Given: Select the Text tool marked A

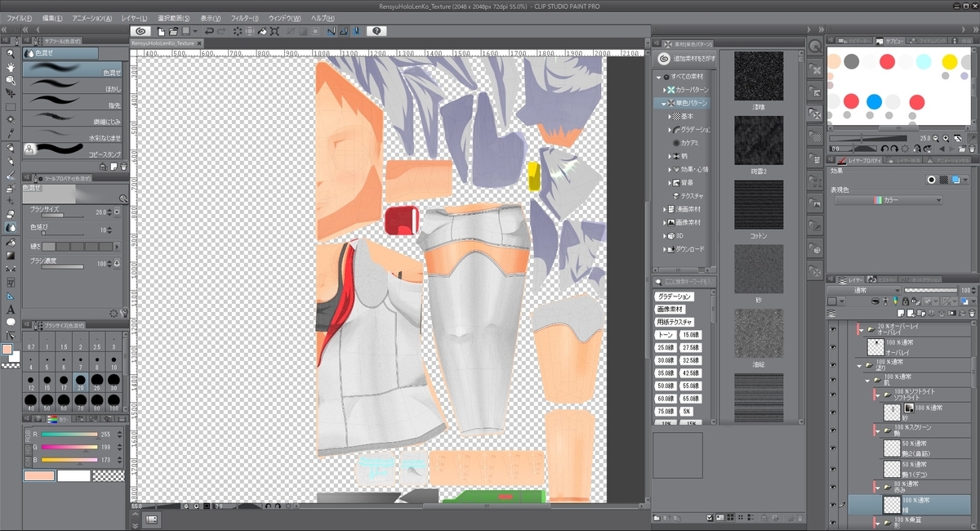Looking at the screenshot, I should pyautogui.click(x=11, y=309).
